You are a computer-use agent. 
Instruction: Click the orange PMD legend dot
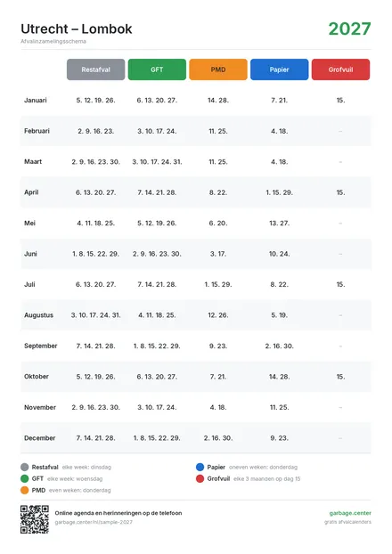coord(24,491)
